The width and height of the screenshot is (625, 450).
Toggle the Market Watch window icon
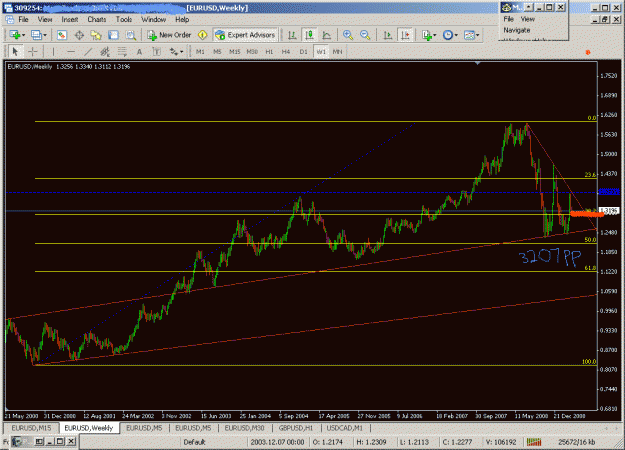(61, 35)
